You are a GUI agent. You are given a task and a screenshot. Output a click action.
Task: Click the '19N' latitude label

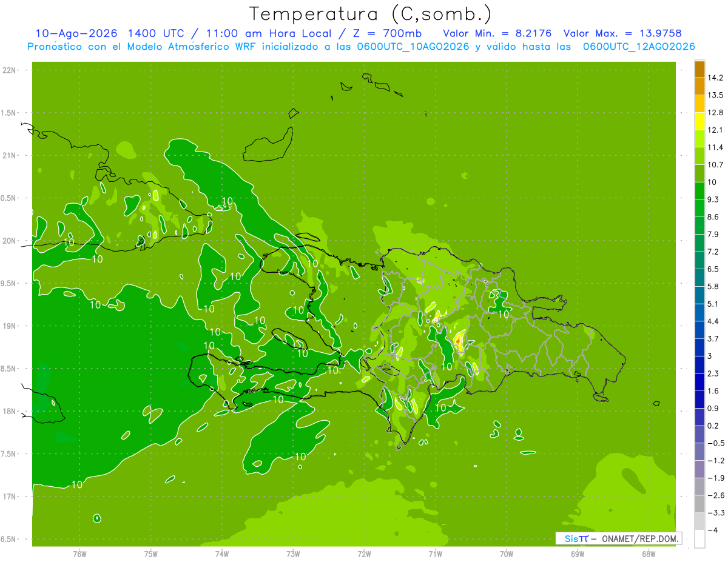click(x=10, y=326)
